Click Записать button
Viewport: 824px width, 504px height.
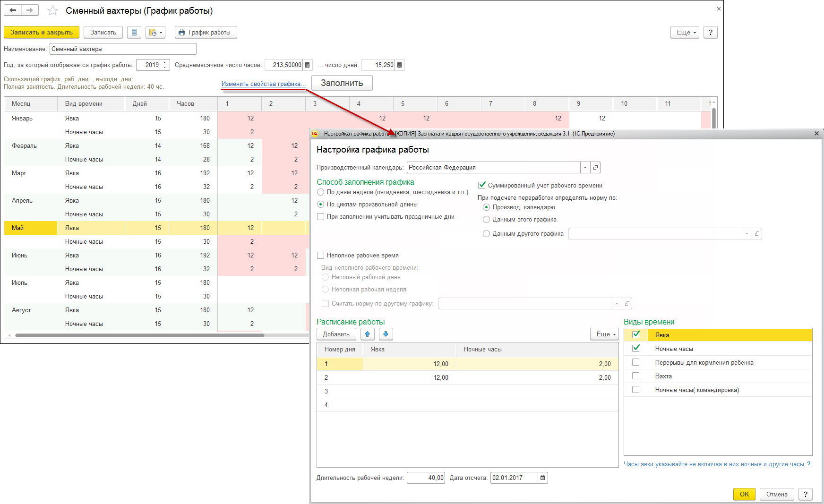tap(103, 32)
